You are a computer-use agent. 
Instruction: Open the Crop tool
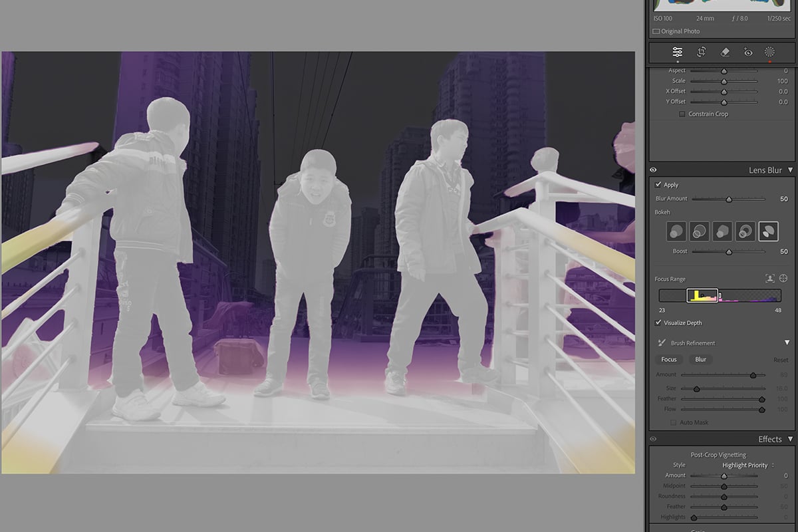[x=701, y=52]
